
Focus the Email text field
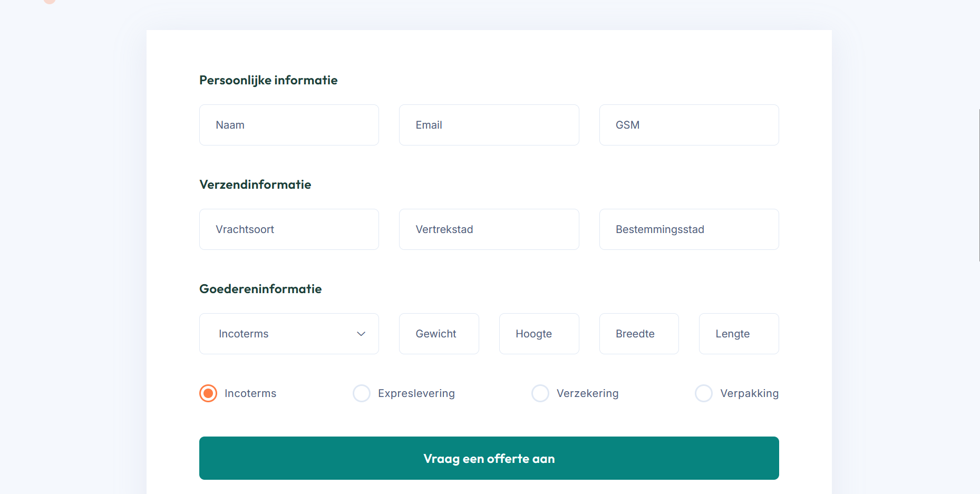[x=489, y=125]
